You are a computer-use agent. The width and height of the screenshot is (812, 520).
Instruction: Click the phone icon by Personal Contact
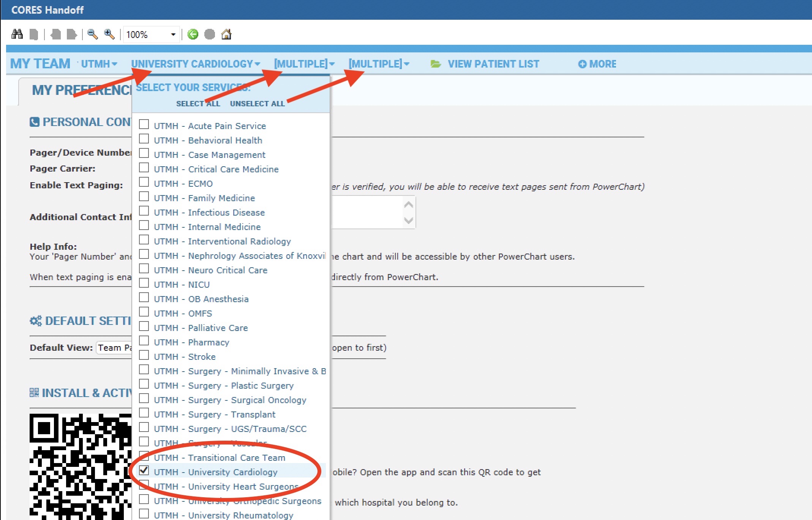pyautogui.click(x=35, y=122)
